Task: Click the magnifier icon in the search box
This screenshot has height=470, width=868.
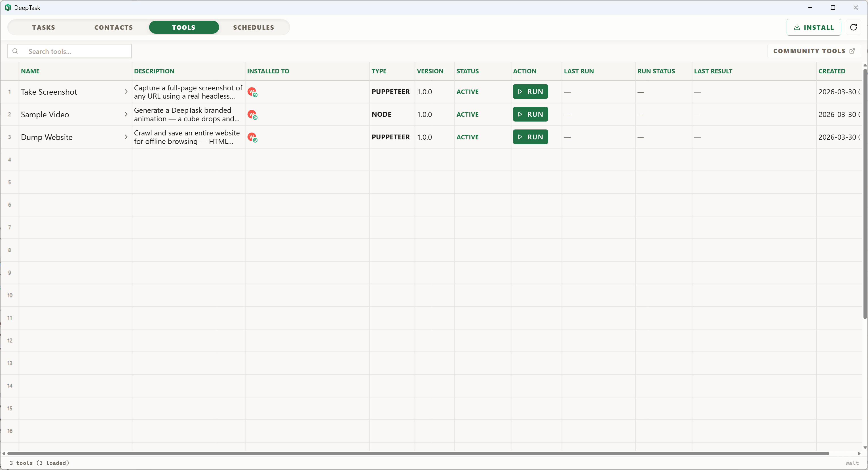Action: pos(15,51)
